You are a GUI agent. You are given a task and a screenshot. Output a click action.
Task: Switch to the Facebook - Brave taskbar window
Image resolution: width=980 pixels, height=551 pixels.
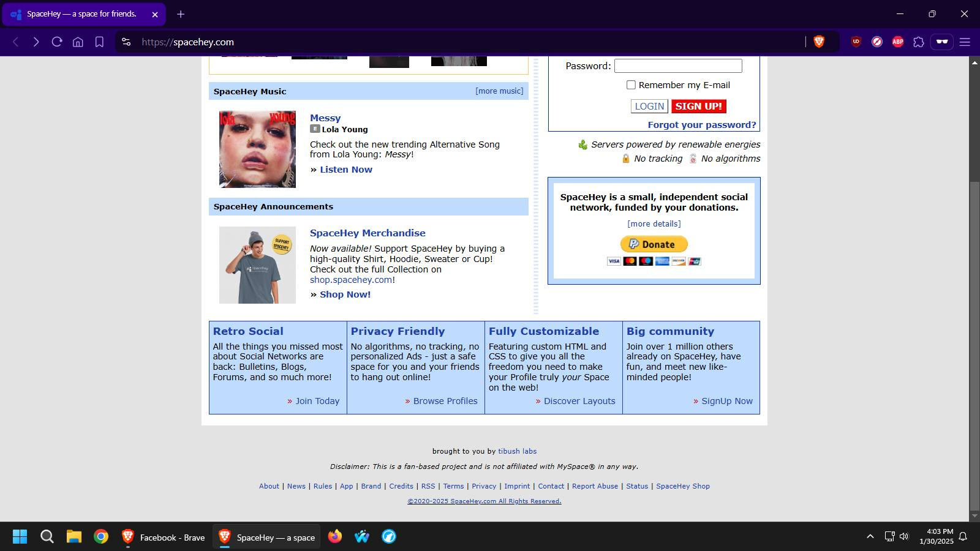pos(164,537)
